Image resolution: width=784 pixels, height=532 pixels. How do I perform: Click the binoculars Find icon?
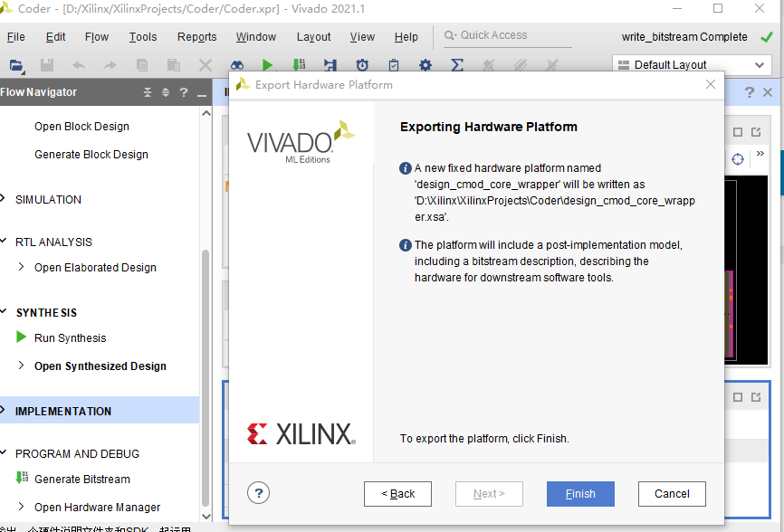coord(237,65)
